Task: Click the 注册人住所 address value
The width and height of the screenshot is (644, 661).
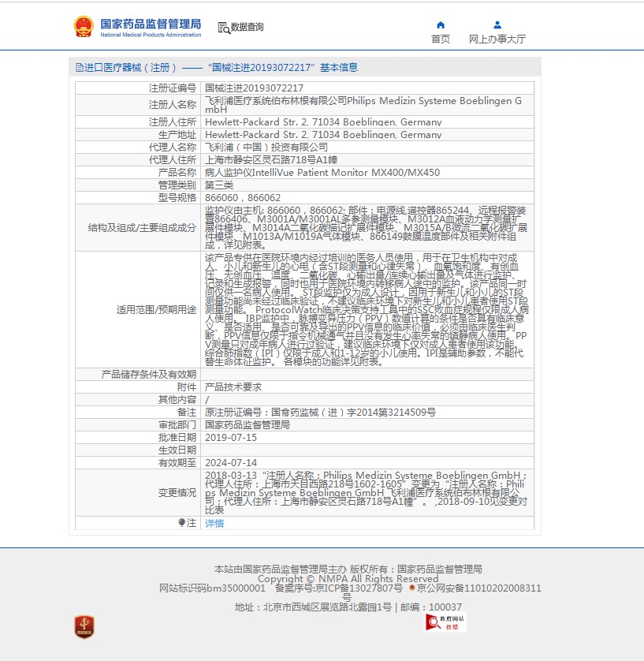Action: click(x=323, y=121)
